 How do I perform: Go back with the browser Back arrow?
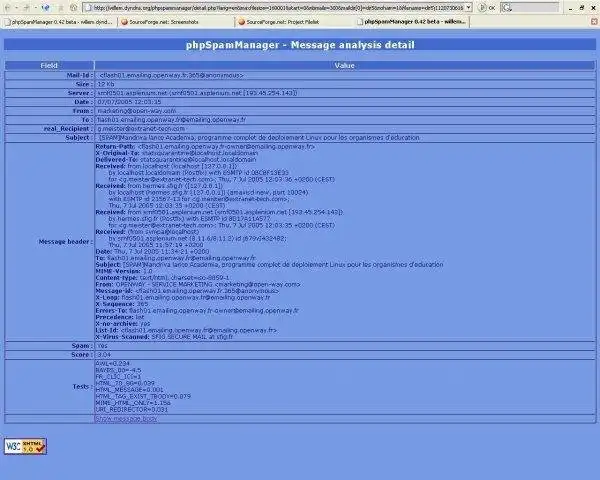coord(7,7)
